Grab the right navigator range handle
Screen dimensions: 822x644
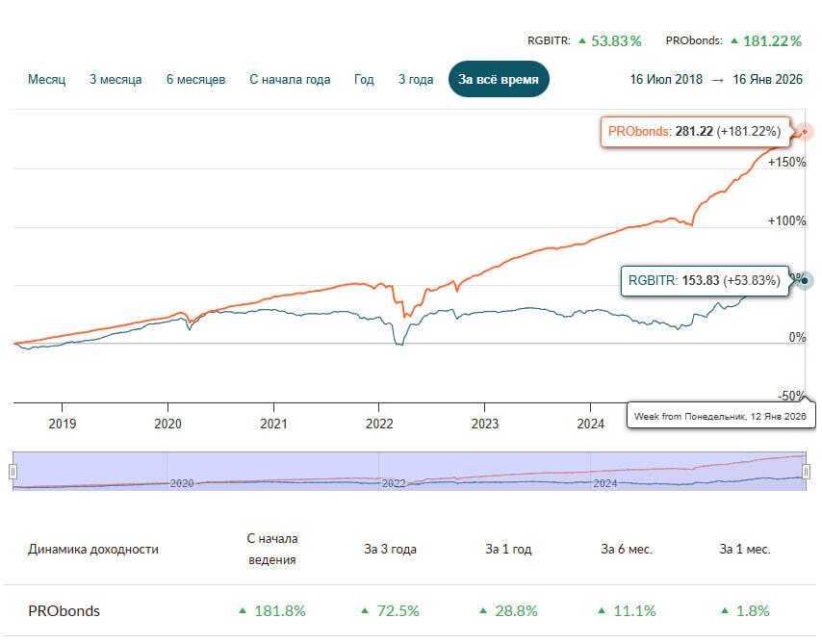point(806,472)
